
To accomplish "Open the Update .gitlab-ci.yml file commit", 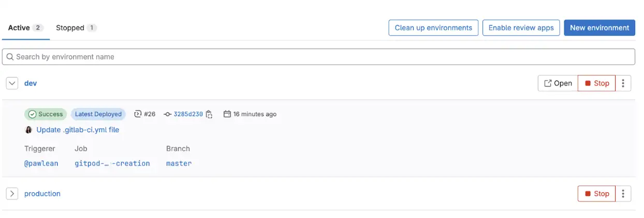I will click(x=78, y=130).
